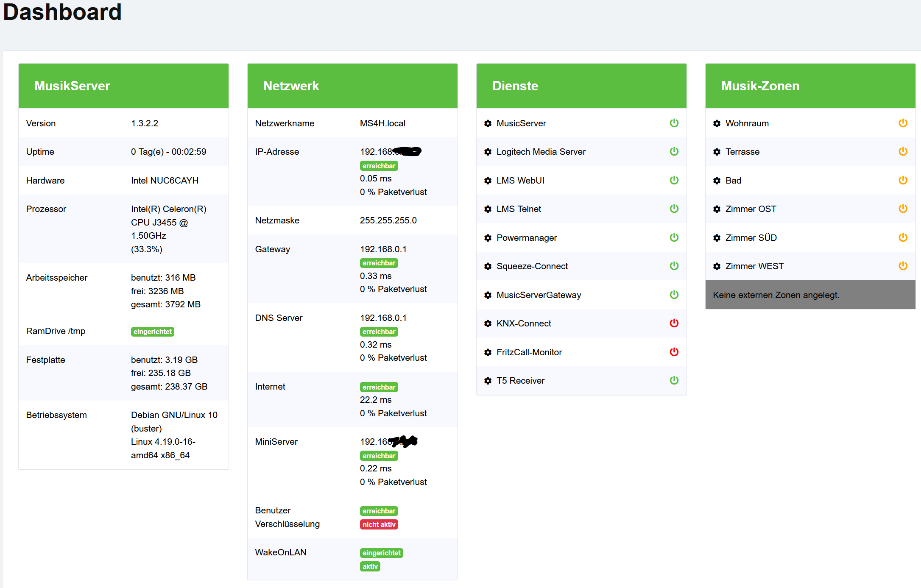Click the Zimmer WEST gear icon
Image resolution: width=921 pixels, height=588 pixels.
717,266
